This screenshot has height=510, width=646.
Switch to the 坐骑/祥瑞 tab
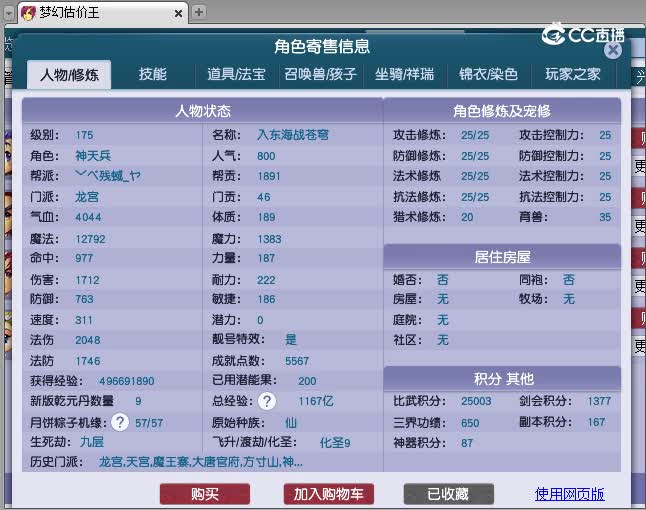405,74
